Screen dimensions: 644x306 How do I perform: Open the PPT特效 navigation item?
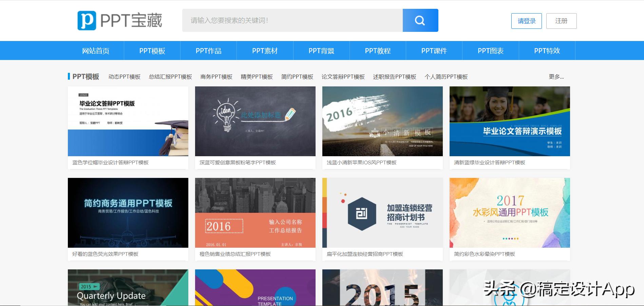(x=547, y=50)
